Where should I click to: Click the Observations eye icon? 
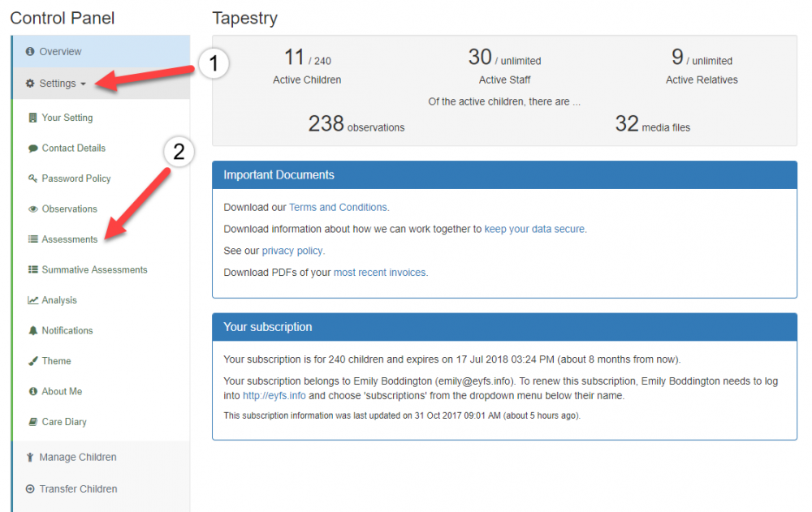tap(33, 209)
